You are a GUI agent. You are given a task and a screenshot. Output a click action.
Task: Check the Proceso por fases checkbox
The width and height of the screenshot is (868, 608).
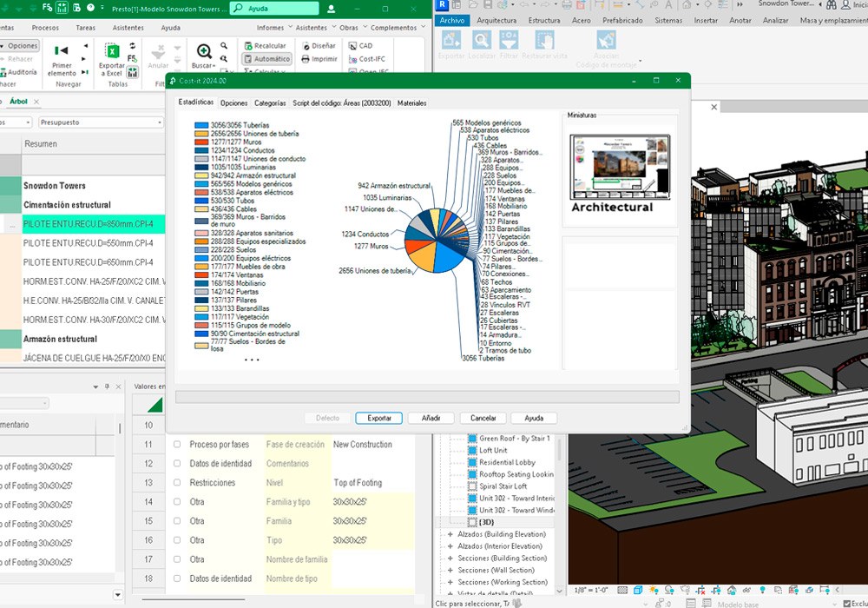[x=177, y=445]
